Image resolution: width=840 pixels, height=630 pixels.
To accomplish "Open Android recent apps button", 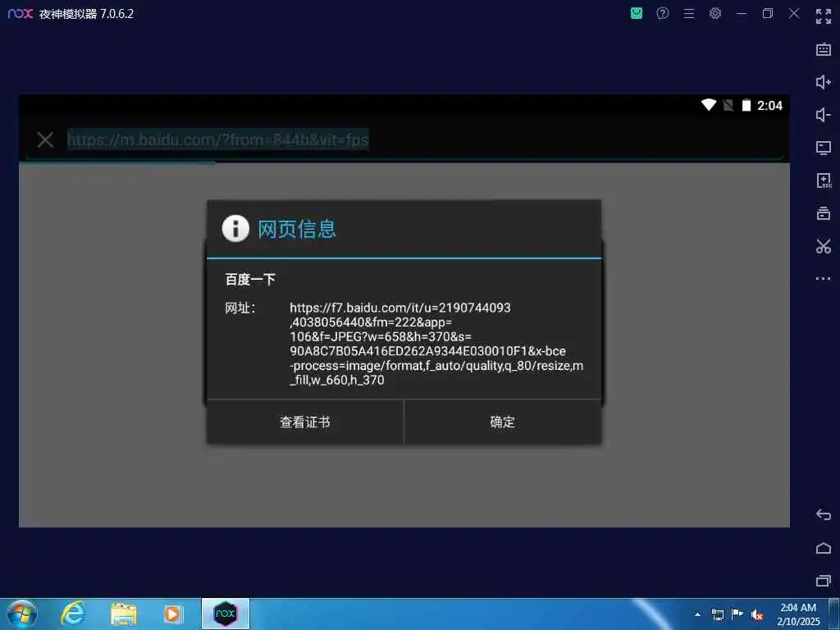I will click(824, 581).
